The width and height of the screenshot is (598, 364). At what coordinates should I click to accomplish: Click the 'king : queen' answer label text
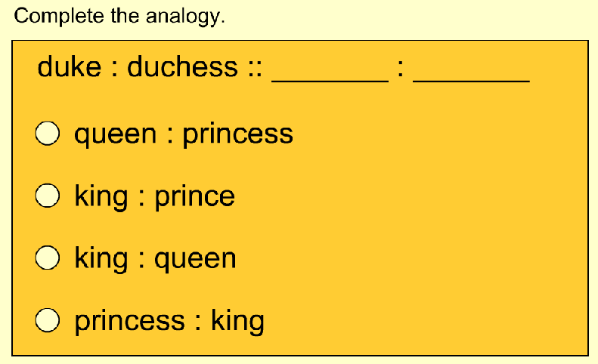coord(155,259)
